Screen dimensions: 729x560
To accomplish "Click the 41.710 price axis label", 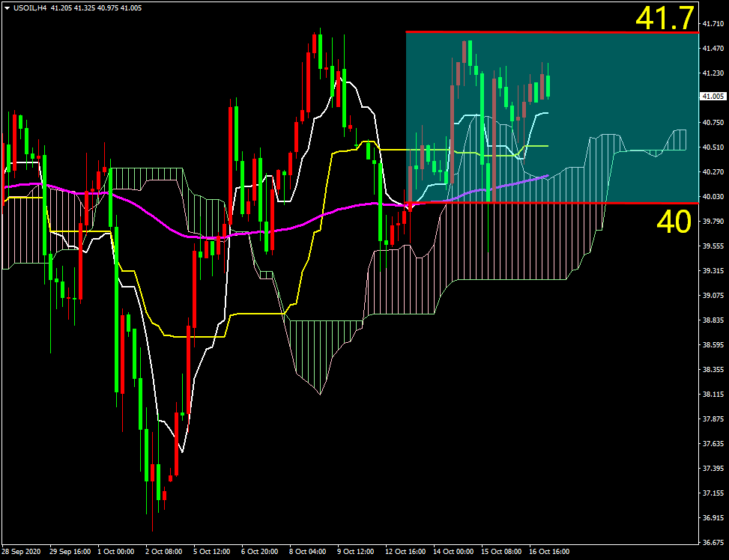I will pyautogui.click(x=713, y=24).
